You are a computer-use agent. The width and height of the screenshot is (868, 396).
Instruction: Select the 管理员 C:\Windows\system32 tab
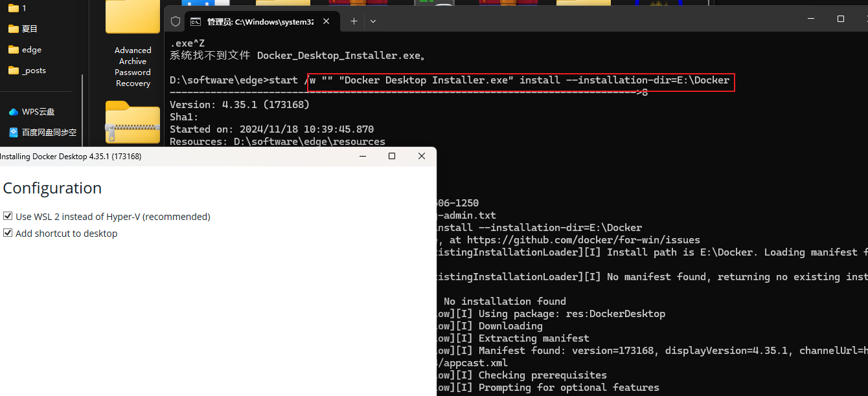(x=261, y=21)
